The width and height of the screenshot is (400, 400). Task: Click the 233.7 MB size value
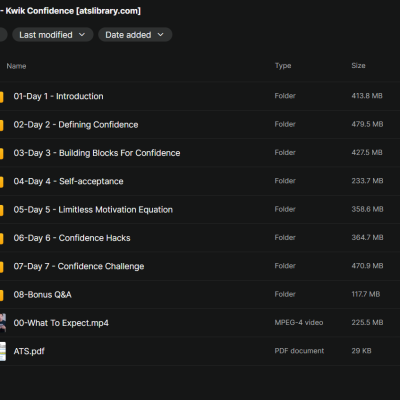[367, 181]
